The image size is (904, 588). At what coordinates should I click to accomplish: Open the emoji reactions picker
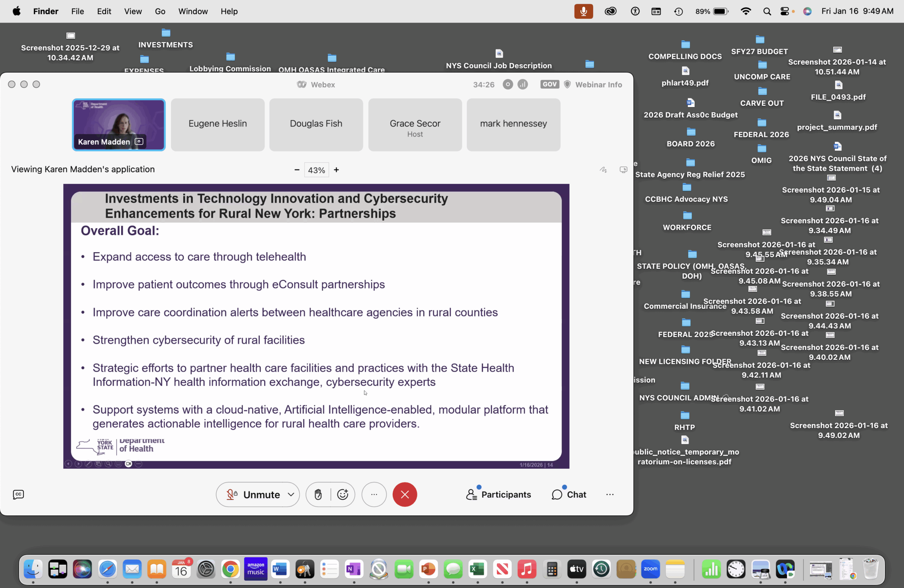click(x=343, y=494)
